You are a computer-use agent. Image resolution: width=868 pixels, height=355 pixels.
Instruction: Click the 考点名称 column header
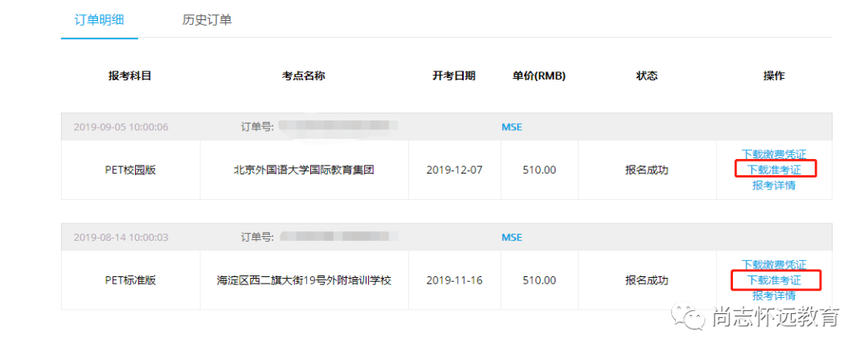(x=304, y=76)
